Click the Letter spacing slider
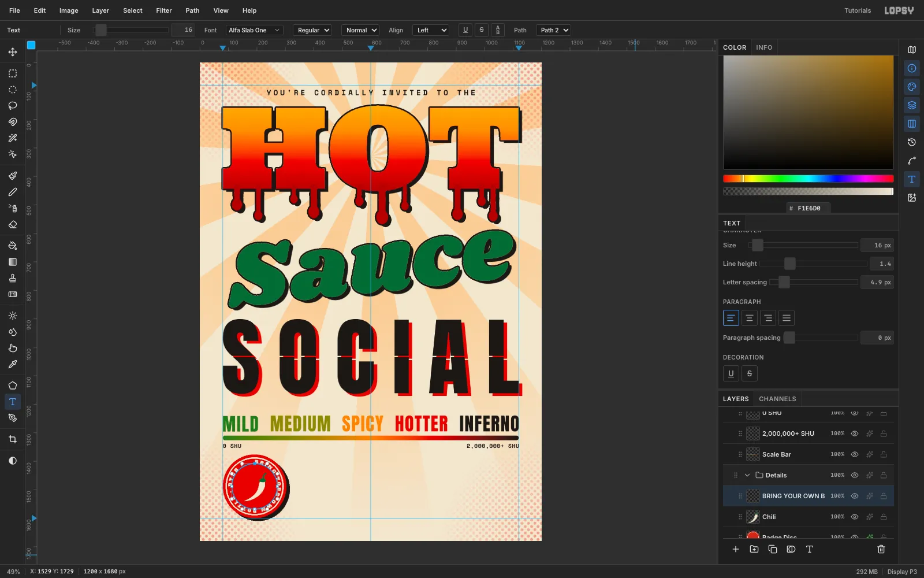The image size is (924, 578). (814, 282)
